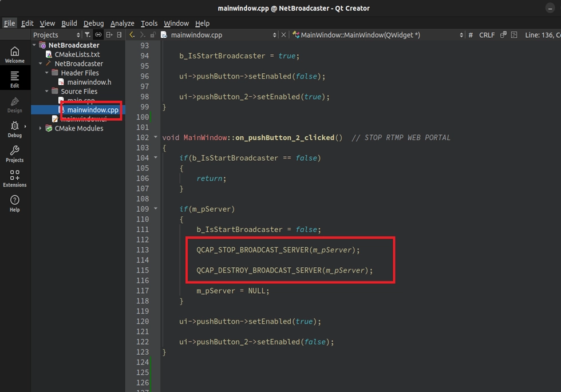The width and height of the screenshot is (561, 392).
Task: Click the close side pane icon
Action: tap(119, 35)
